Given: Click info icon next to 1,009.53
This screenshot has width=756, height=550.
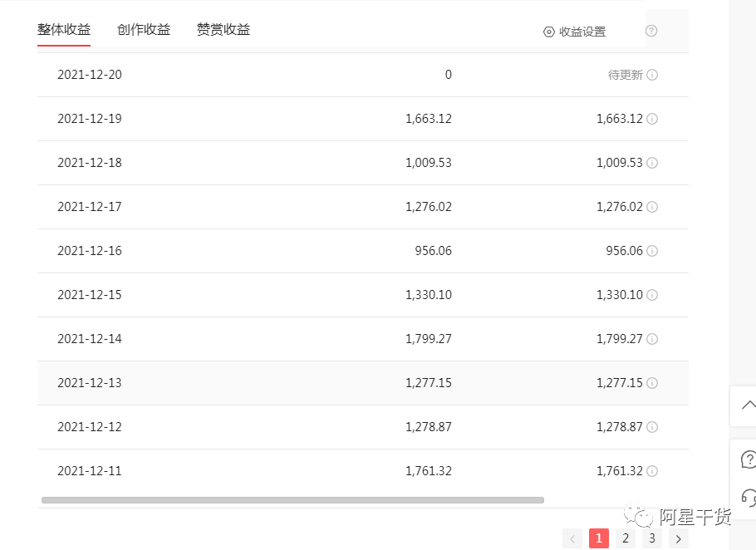Looking at the screenshot, I should [652, 163].
